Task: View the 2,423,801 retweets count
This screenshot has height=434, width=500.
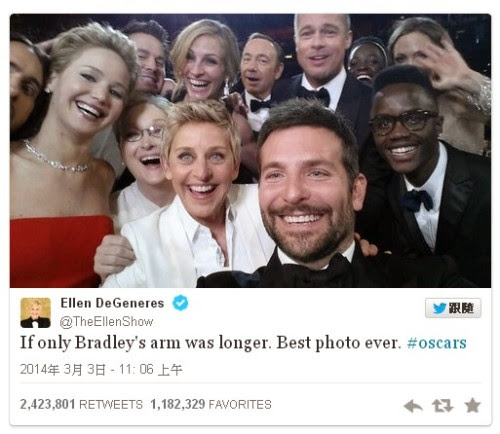Action: click(x=47, y=404)
